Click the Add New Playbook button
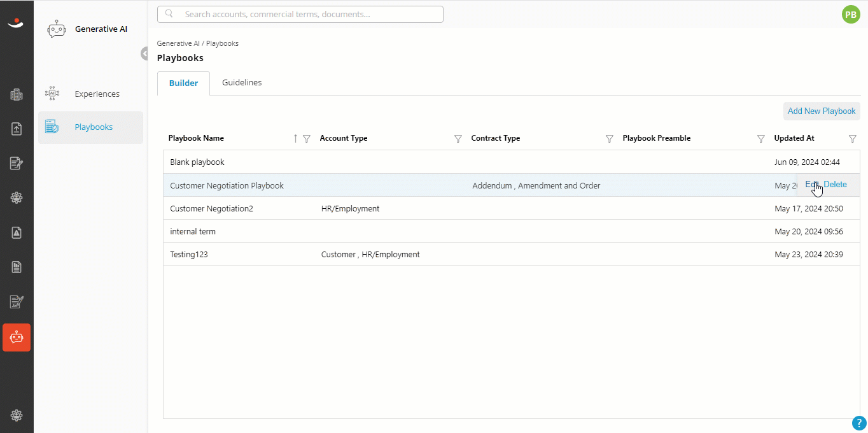The width and height of the screenshot is (868, 433). [822, 111]
